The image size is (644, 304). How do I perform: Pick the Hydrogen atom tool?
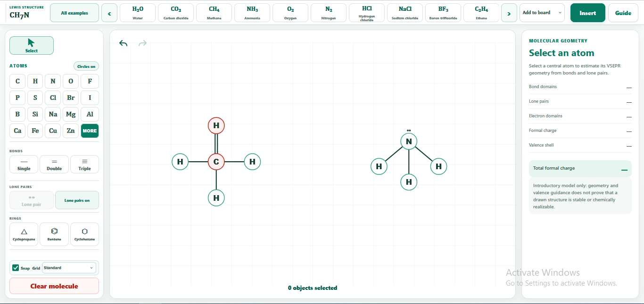35,81
